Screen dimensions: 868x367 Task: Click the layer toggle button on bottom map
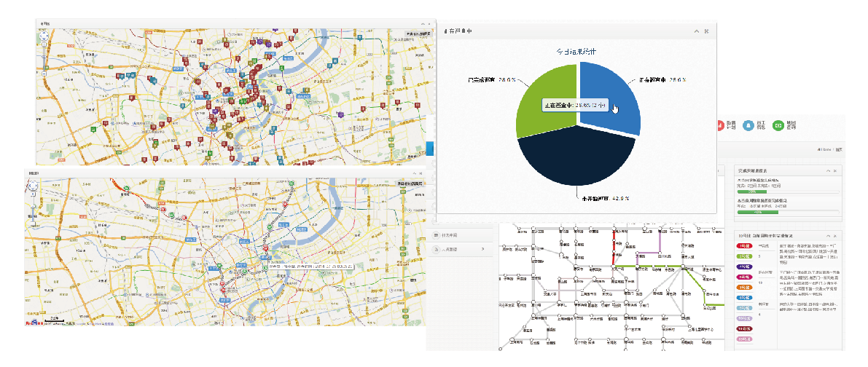pos(410,184)
